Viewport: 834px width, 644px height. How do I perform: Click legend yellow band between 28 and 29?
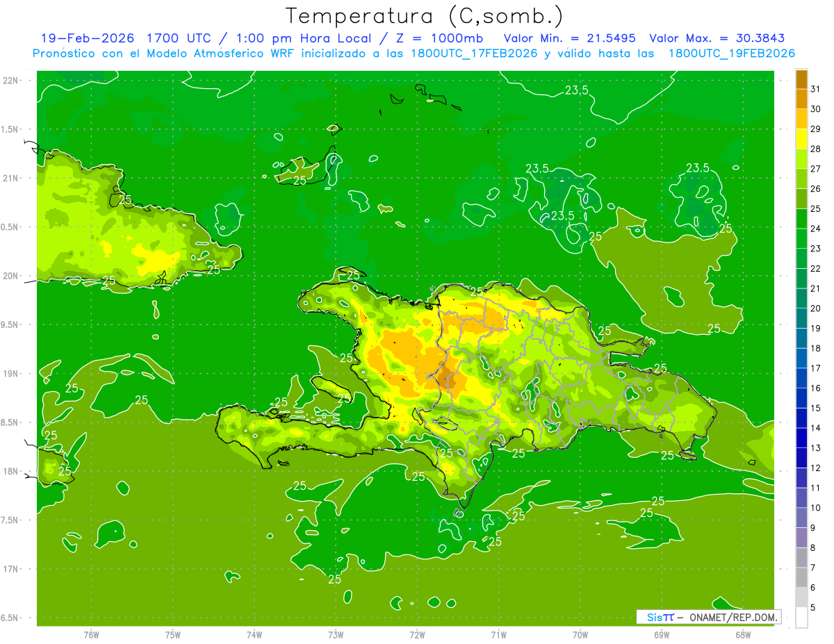pos(801,139)
